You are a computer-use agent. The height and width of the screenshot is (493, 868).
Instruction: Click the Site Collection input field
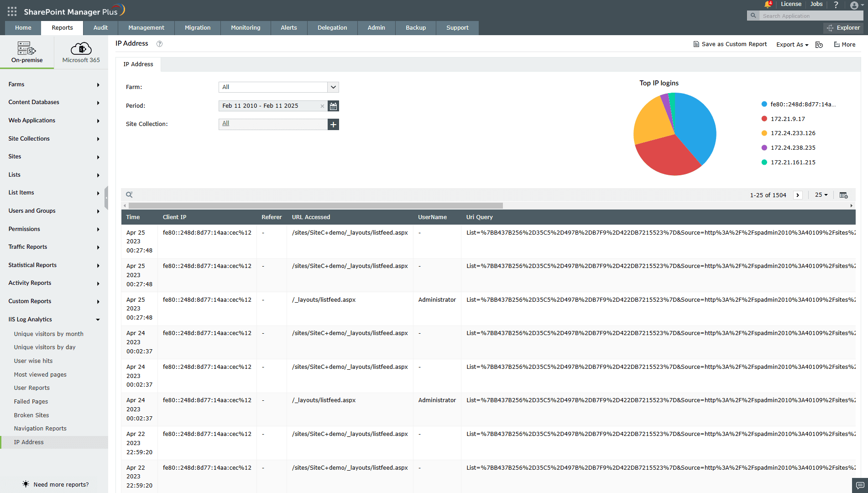(x=273, y=124)
